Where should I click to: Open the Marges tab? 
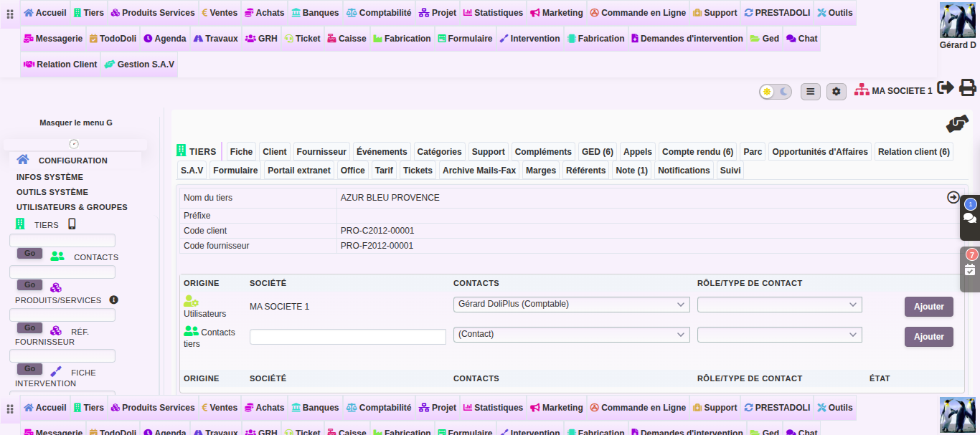(x=541, y=170)
